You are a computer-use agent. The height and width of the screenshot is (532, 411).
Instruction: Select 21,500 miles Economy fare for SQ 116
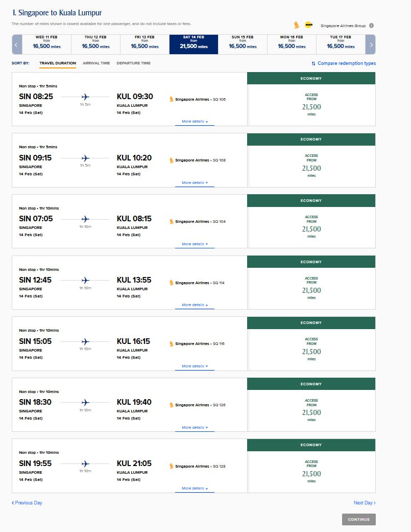(x=311, y=350)
